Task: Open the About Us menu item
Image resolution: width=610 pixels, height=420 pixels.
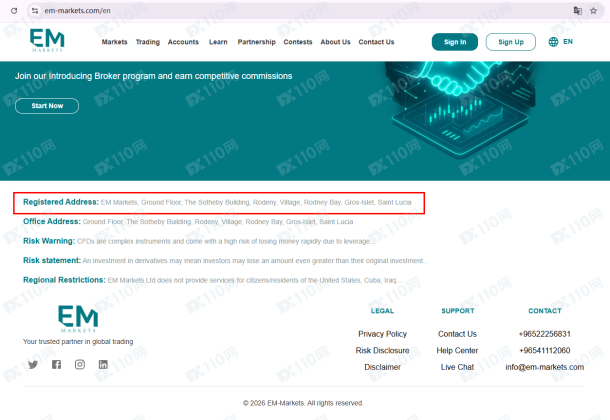Action: pos(335,42)
